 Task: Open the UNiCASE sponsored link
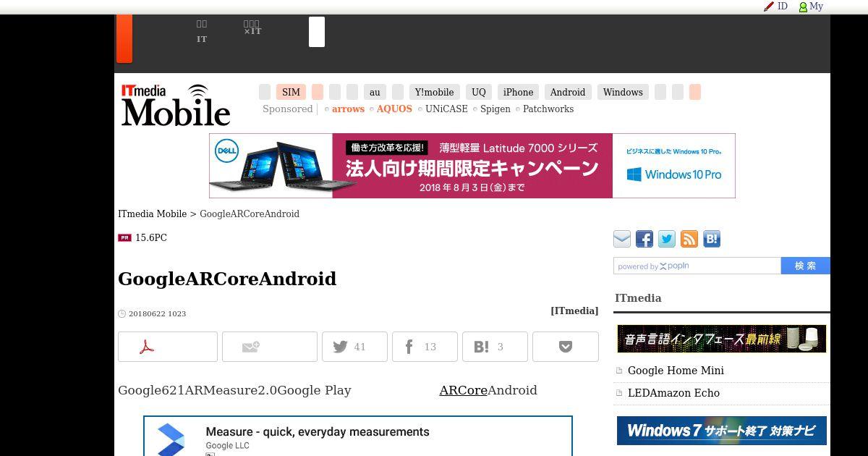click(x=446, y=109)
